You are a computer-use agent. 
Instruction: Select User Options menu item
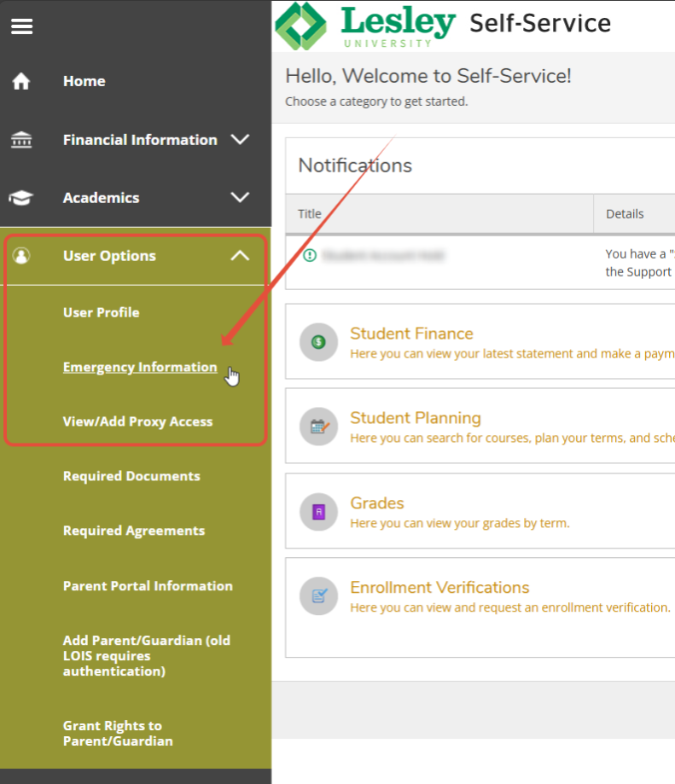pos(109,255)
